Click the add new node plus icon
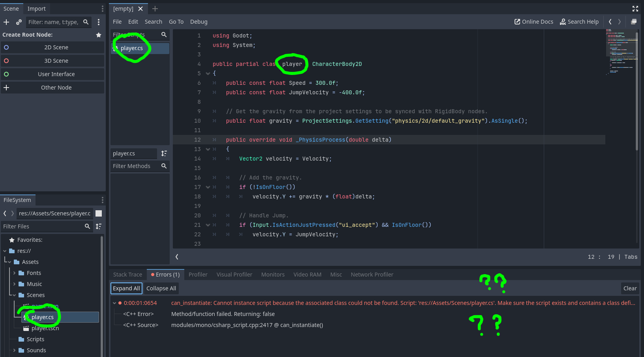The width and height of the screenshot is (644, 357). (x=6, y=22)
